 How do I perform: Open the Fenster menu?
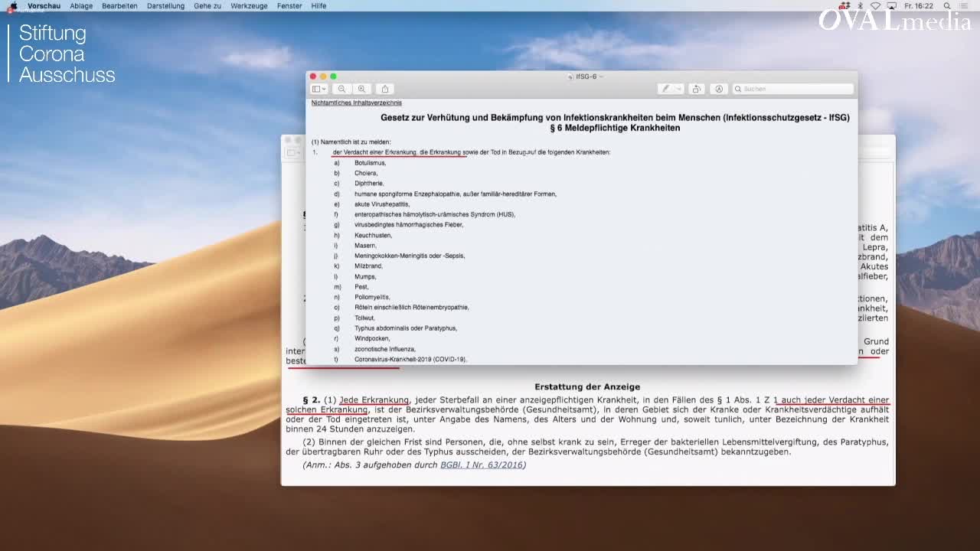tap(289, 5)
